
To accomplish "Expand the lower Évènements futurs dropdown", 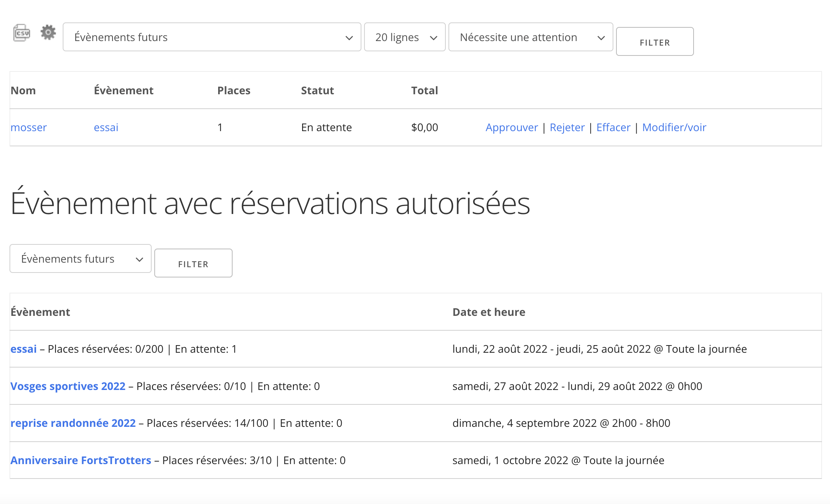I will 80,259.
